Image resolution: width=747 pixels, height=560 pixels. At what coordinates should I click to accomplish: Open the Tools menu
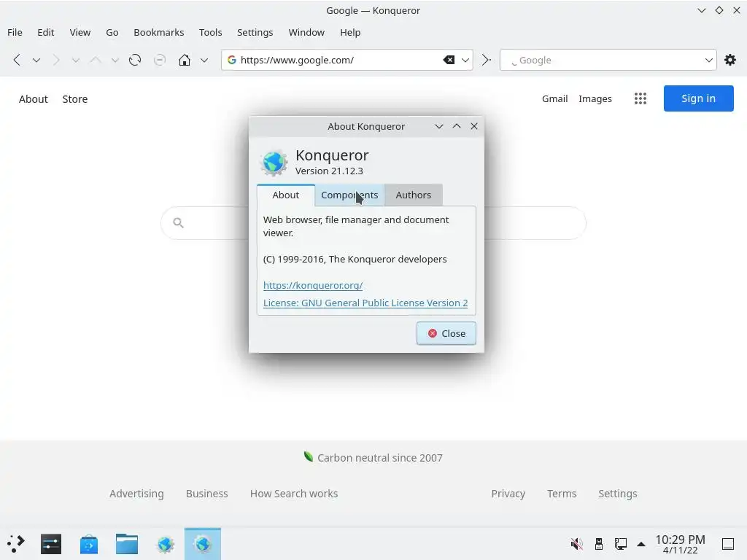click(x=211, y=32)
